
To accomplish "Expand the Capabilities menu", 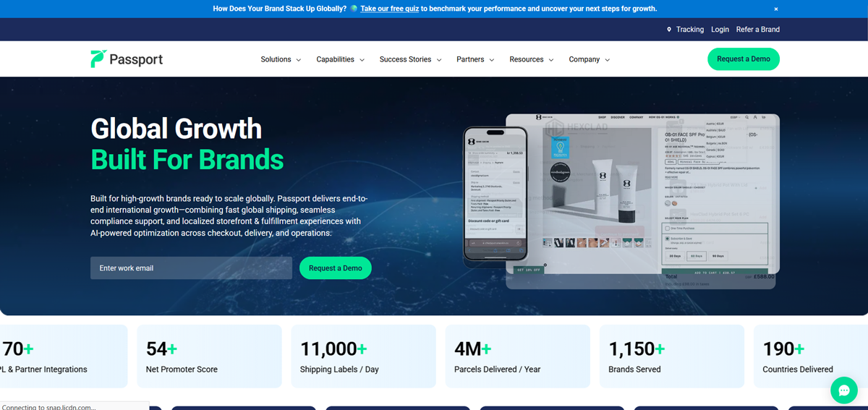I will (340, 59).
